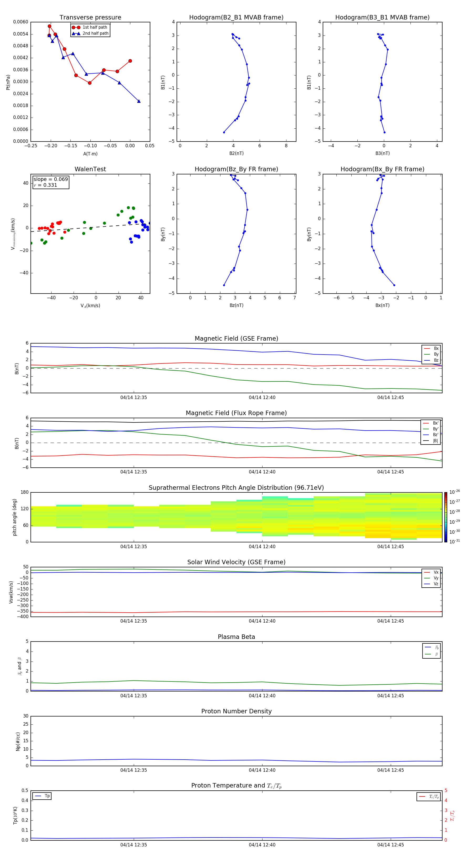Screen dimensions: 473x868
Task: Click the 'Tp(10^6K)' axis label
Action: tap(15, 815)
